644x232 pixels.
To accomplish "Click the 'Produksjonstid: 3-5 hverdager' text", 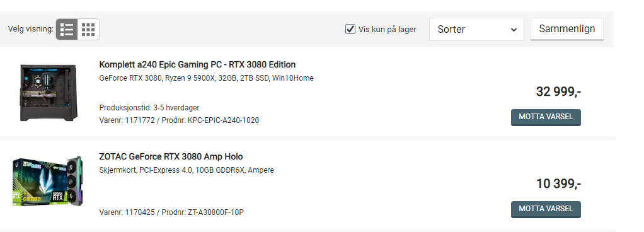I will click(x=149, y=108).
